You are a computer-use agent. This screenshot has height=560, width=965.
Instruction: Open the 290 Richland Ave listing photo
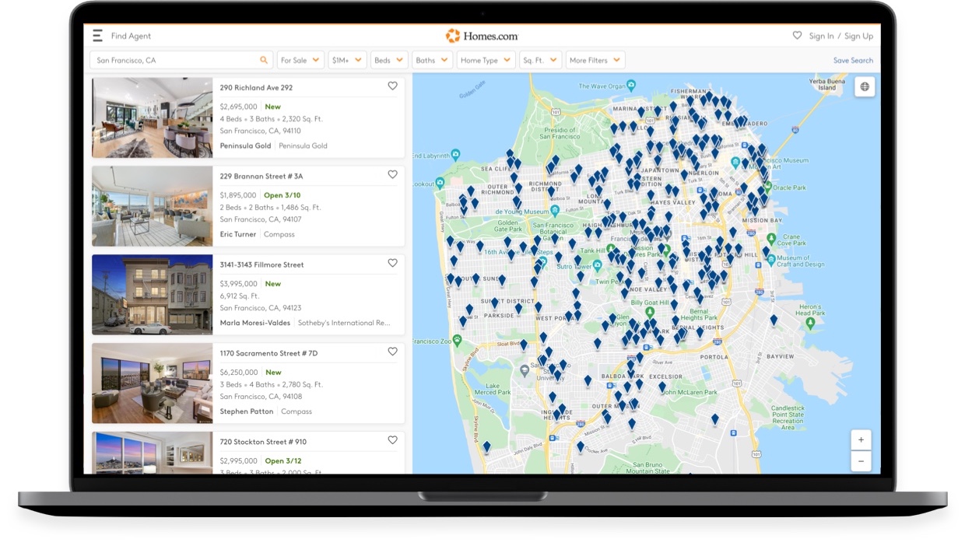[x=153, y=117]
